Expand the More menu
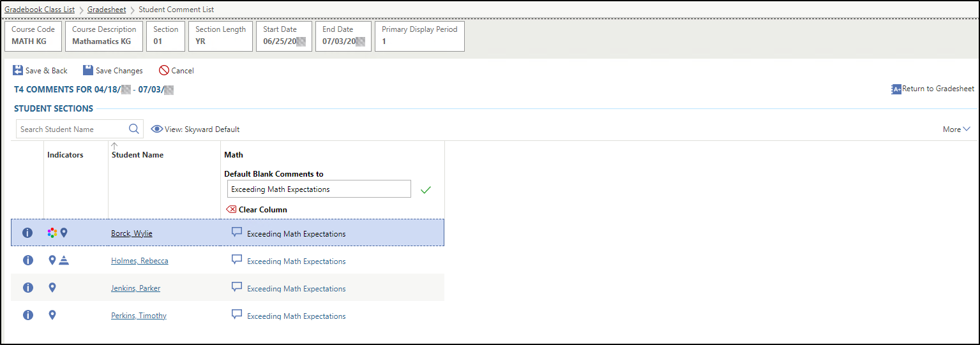Image resolution: width=980 pixels, height=345 pixels. click(x=956, y=129)
